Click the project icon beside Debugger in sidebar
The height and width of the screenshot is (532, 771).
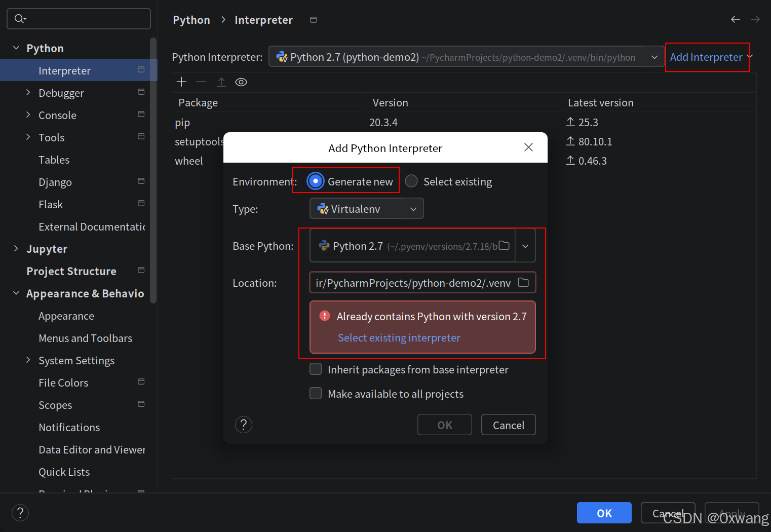point(141,92)
